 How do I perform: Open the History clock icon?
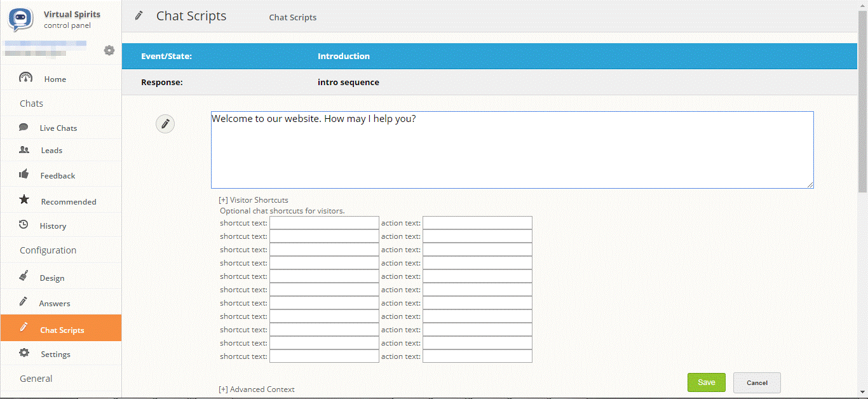point(24,225)
